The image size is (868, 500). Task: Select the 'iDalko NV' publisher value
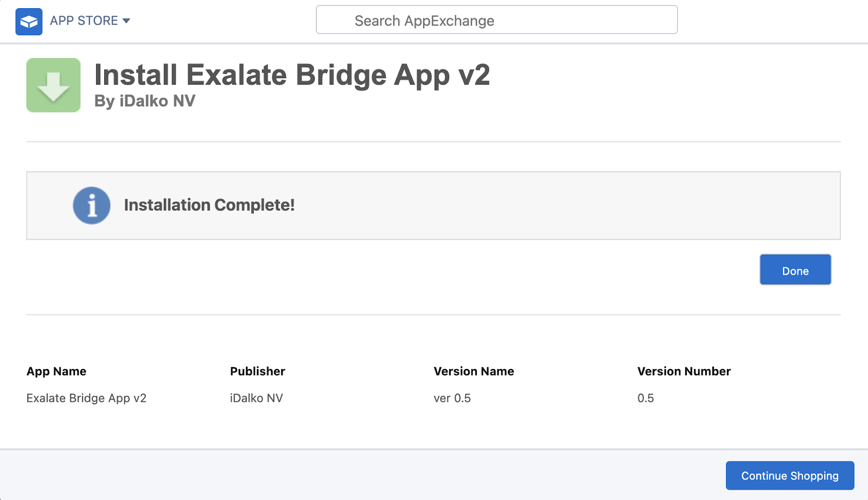pos(257,398)
